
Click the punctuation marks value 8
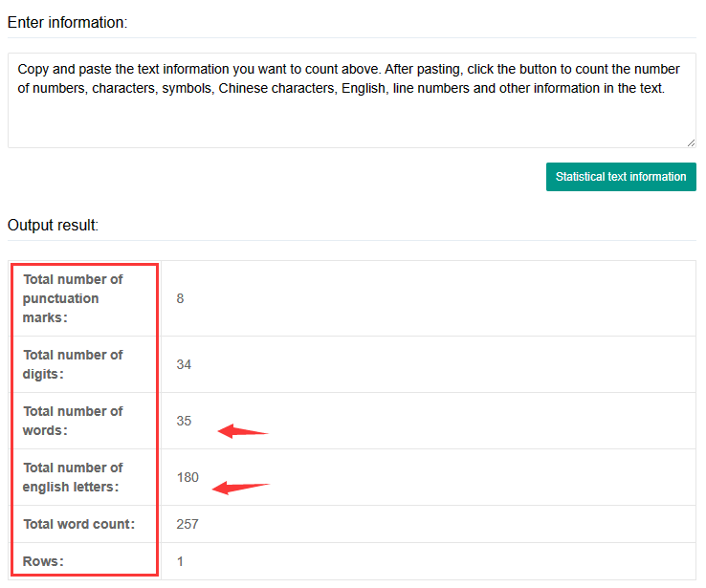(x=180, y=298)
